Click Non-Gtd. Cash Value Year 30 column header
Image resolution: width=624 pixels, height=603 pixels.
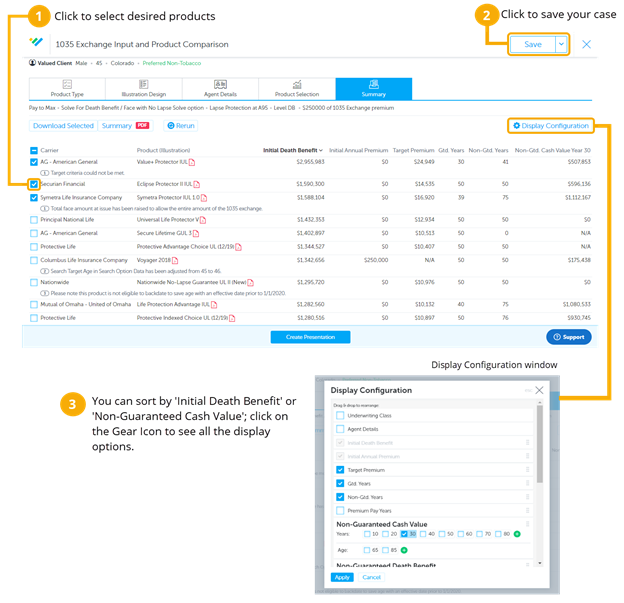pyautogui.click(x=552, y=150)
